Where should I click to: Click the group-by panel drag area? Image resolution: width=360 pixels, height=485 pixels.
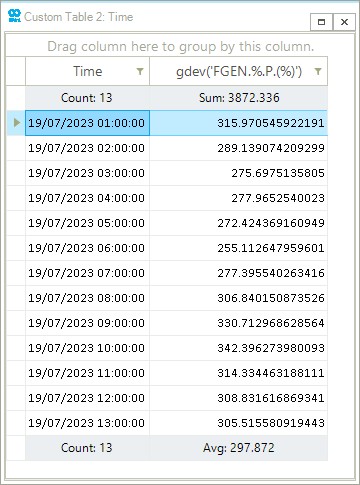180,46
